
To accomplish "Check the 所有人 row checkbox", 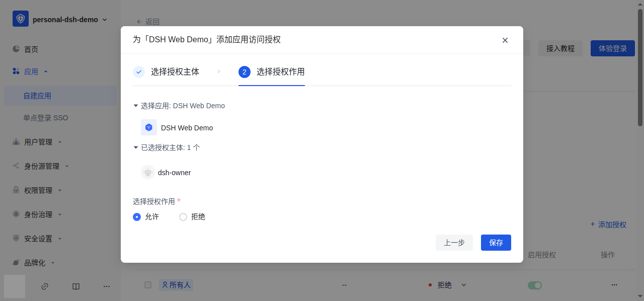I will (148, 285).
